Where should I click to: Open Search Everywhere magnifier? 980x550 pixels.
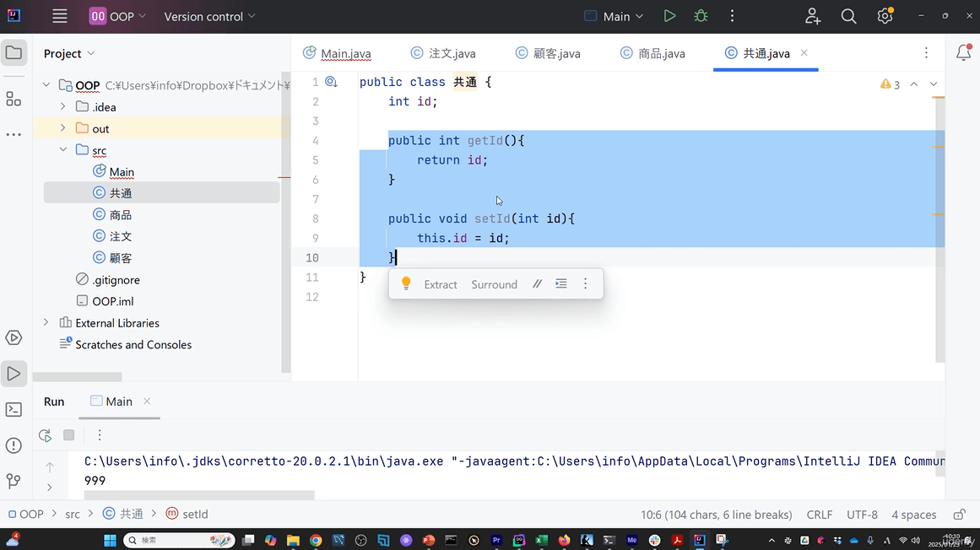pos(848,16)
